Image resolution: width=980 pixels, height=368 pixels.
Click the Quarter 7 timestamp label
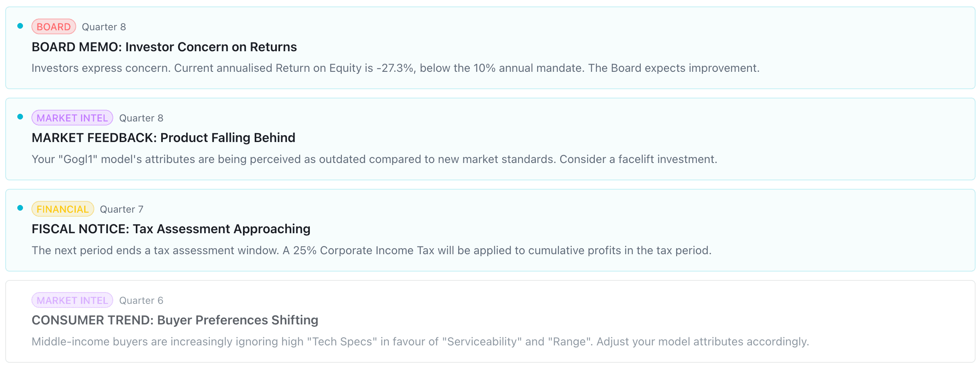121,209
